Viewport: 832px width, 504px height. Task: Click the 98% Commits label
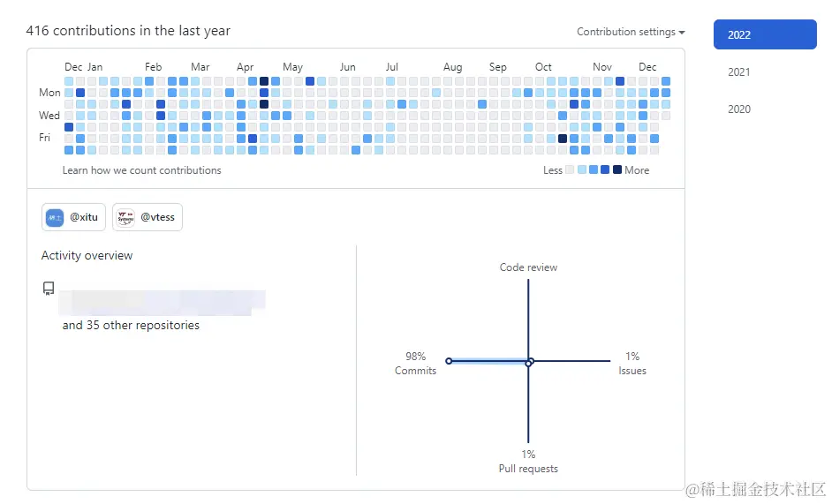(x=415, y=364)
